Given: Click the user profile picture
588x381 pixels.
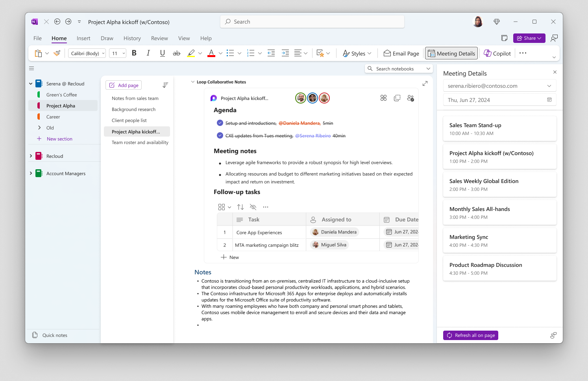Looking at the screenshot, I should [x=478, y=22].
